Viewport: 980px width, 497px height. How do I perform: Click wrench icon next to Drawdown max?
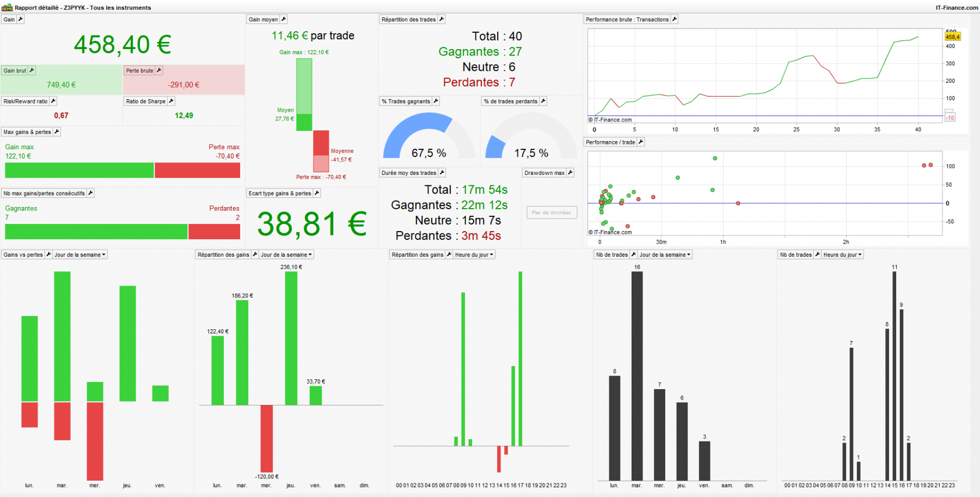click(571, 173)
